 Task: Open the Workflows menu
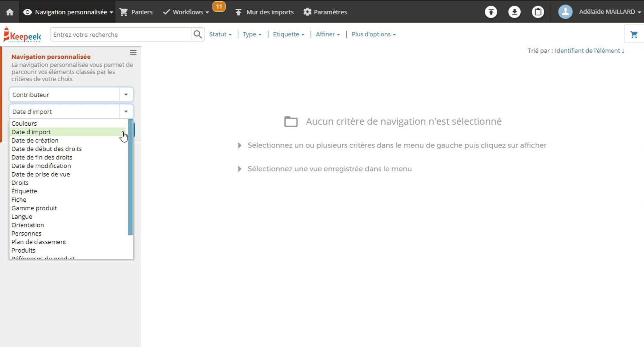pyautogui.click(x=186, y=12)
